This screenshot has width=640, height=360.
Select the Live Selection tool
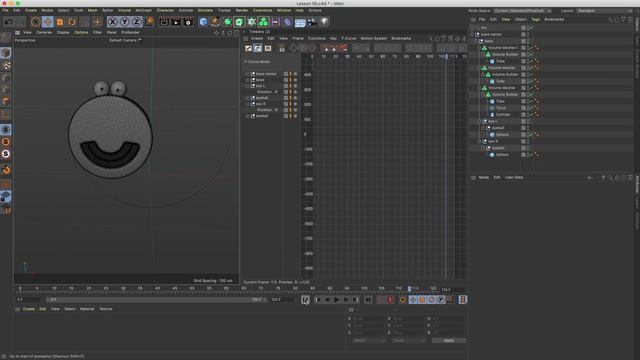[x=36, y=22]
